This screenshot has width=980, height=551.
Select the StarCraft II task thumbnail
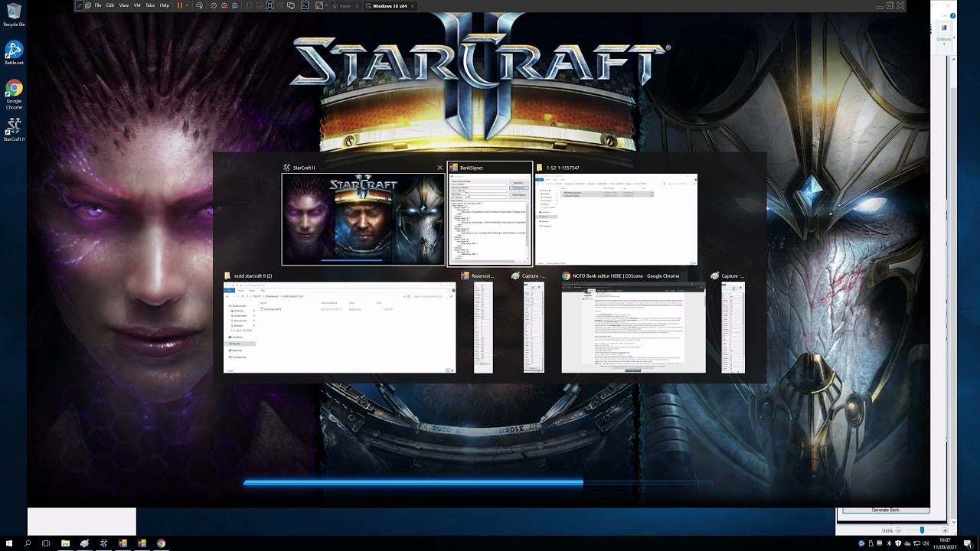click(363, 220)
